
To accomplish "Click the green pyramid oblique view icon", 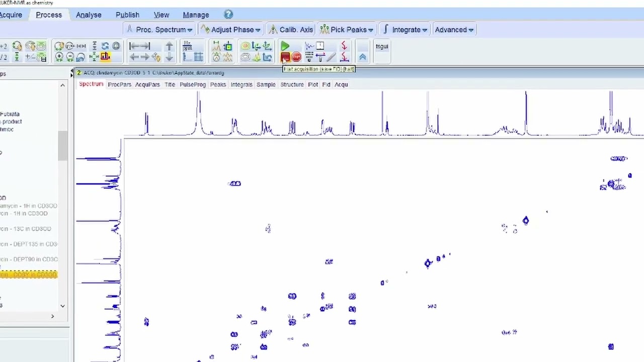I will click(256, 57).
